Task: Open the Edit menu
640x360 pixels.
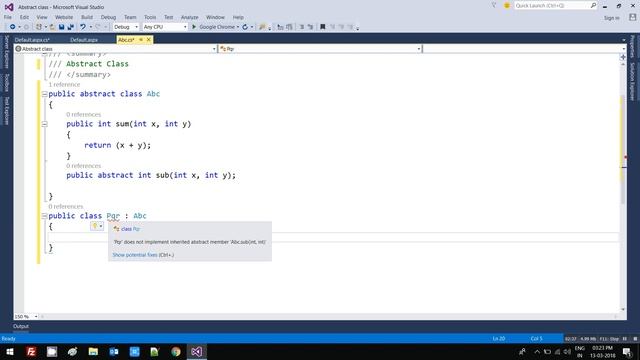Action: point(24,17)
